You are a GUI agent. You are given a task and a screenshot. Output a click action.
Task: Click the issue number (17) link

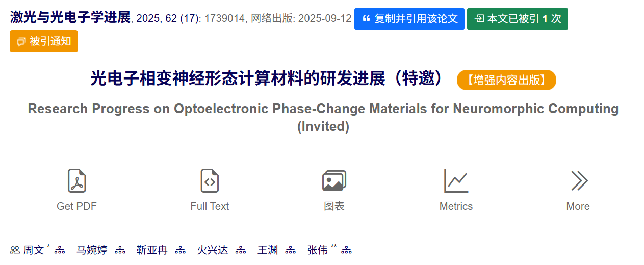pos(189,19)
